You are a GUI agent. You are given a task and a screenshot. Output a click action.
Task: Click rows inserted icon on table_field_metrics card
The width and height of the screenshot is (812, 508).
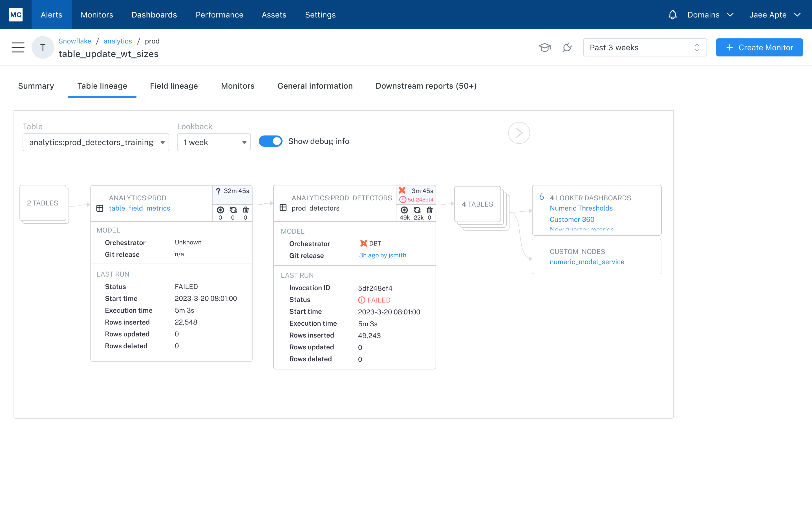(220, 210)
